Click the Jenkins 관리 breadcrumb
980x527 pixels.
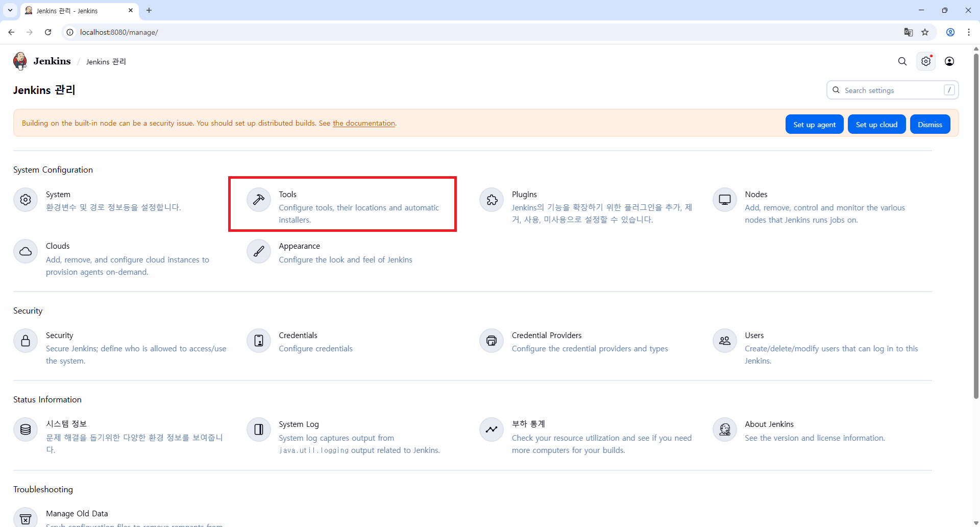(106, 62)
